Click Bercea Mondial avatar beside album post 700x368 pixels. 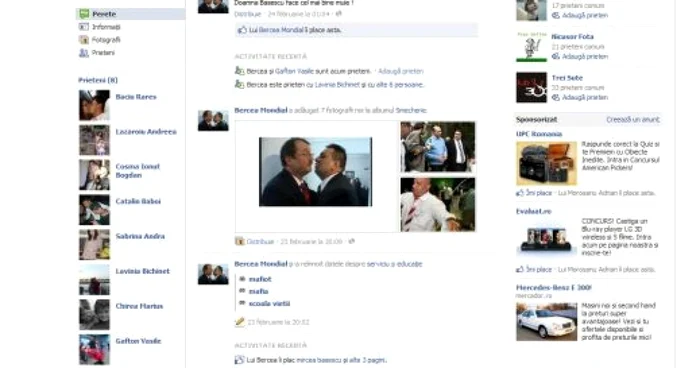tap(213, 121)
